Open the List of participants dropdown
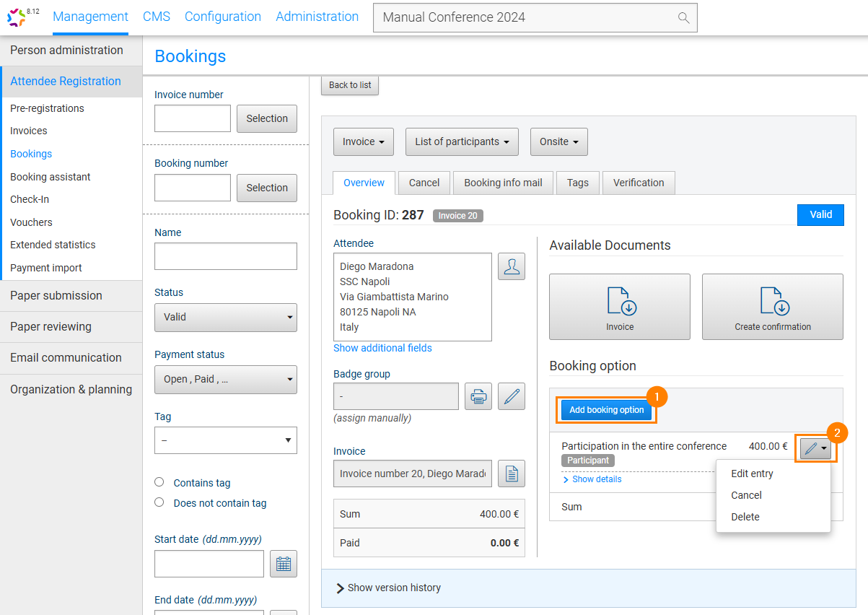 (x=462, y=141)
